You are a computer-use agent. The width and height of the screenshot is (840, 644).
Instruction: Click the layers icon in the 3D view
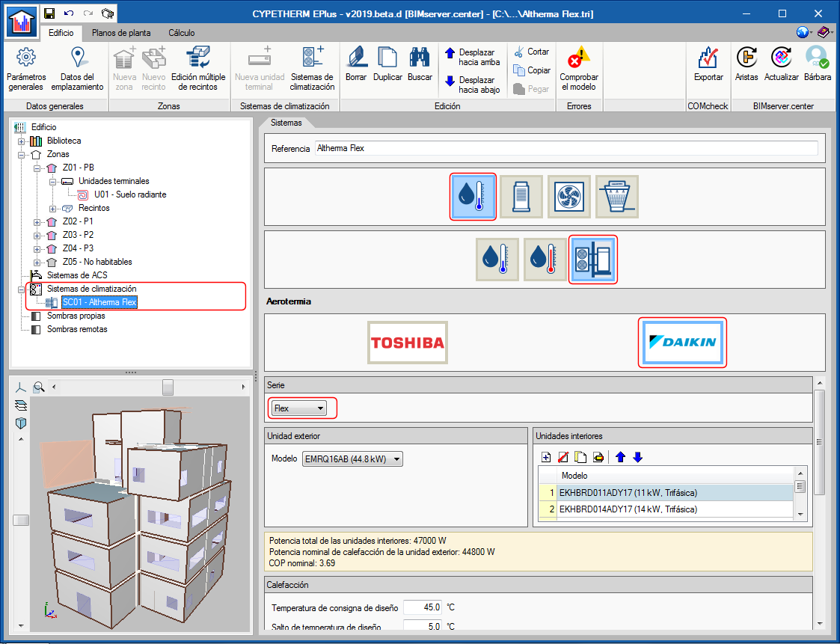(x=21, y=405)
